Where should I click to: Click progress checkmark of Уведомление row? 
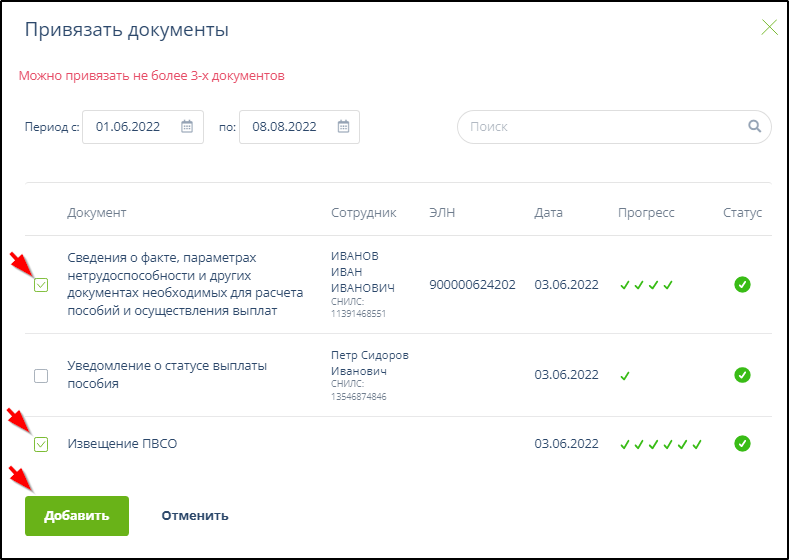tap(625, 376)
